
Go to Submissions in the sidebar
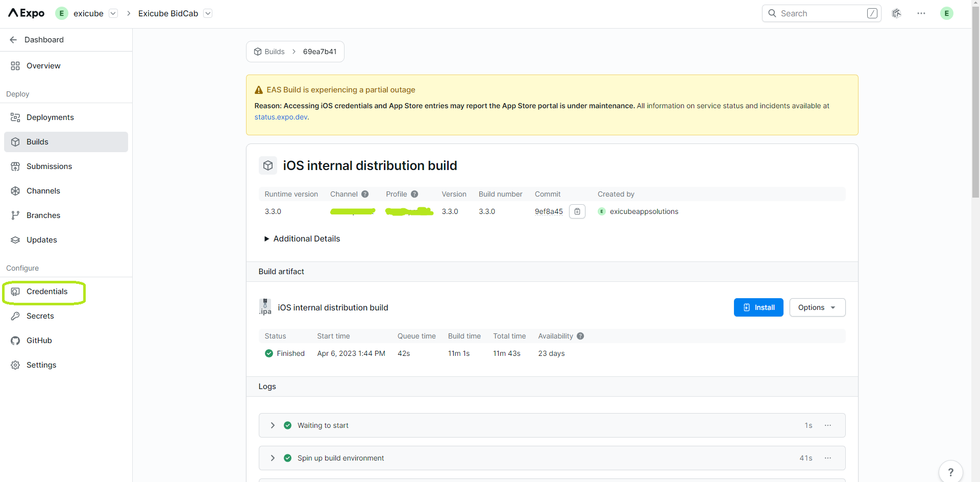point(49,166)
